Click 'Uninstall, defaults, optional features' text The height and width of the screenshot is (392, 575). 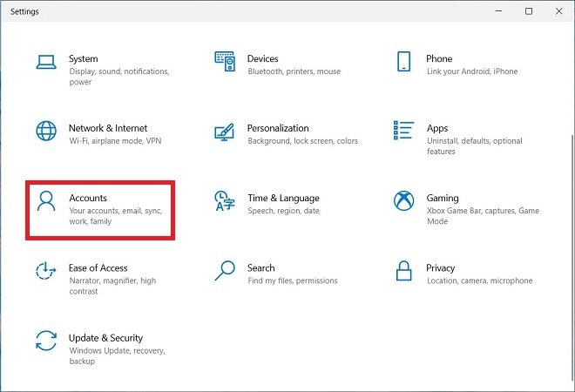pos(475,146)
